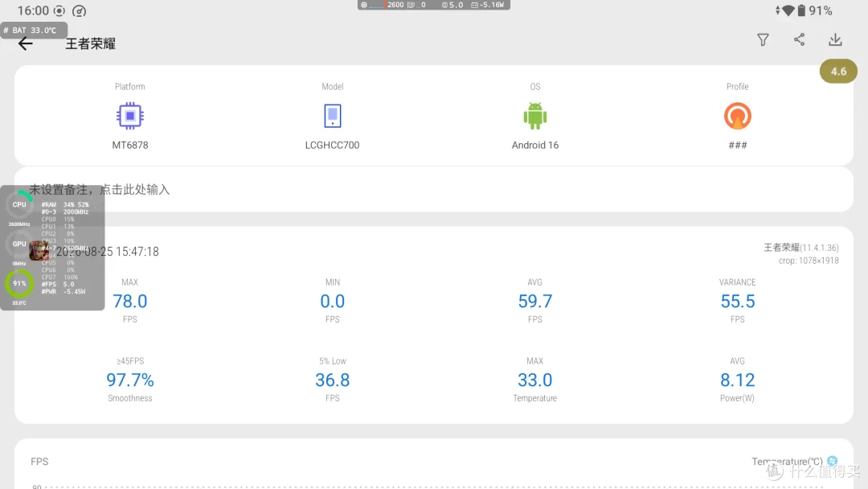Viewport: 868px width, 489px height.
Task: Click the CPU gauge in overlay
Action: [x=19, y=205]
